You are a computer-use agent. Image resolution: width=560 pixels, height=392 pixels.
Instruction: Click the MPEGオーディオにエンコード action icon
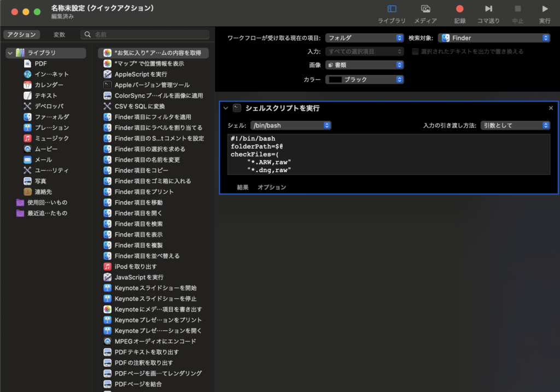tap(108, 341)
